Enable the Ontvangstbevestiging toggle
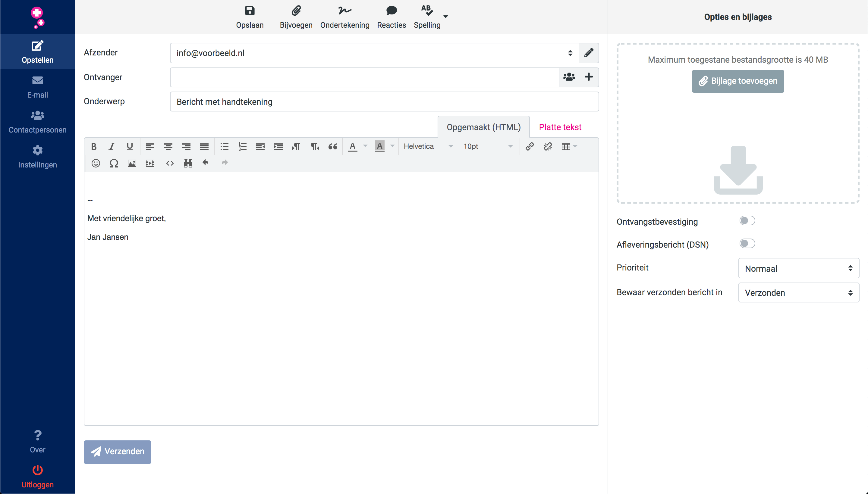Image resolution: width=868 pixels, height=494 pixels. click(x=747, y=221)
